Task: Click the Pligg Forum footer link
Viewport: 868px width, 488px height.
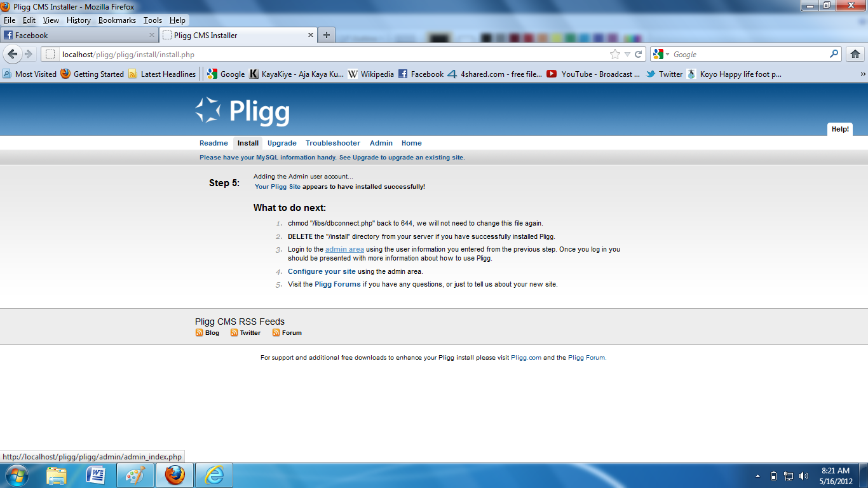Action: click(587, 358)
